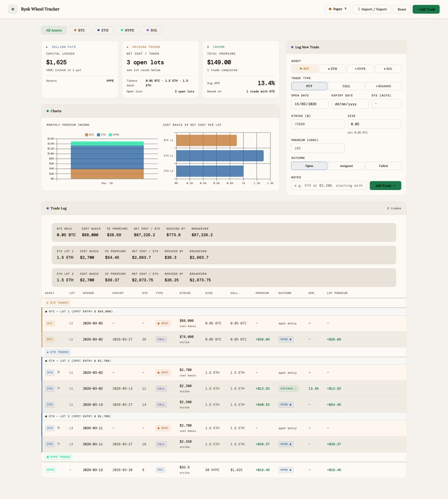Click the PUT type badge in HYPE row
Image resolution: width=448 pixels, height=499 pixels.
coord(160,470)
